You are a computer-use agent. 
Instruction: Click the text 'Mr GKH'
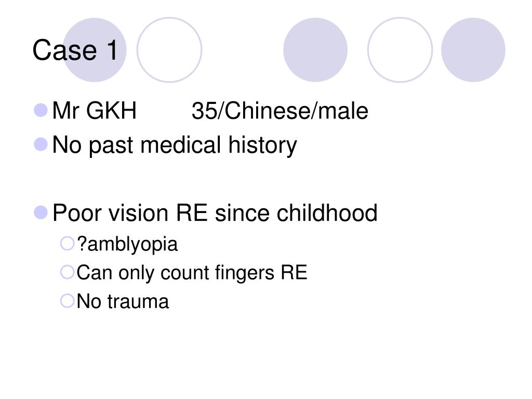click(95, 111)
